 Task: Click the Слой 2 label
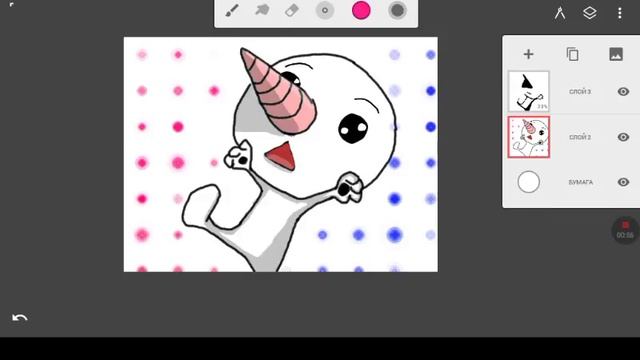580,137
